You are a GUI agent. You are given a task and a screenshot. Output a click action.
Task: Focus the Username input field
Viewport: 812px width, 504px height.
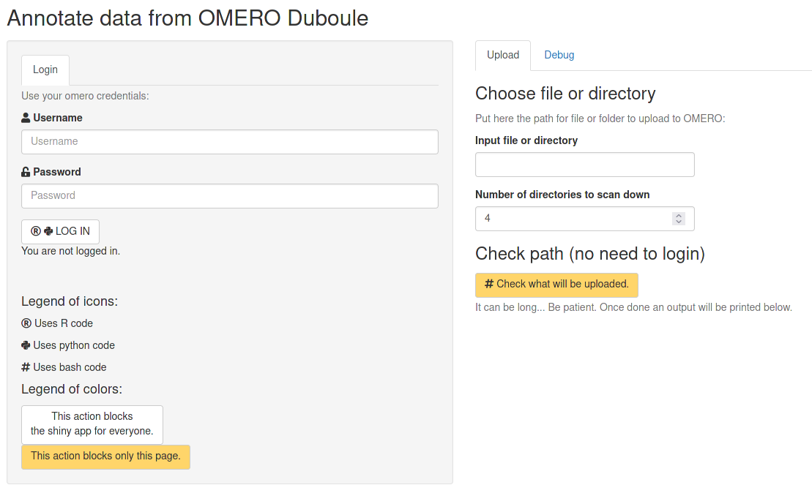[229, 142]
